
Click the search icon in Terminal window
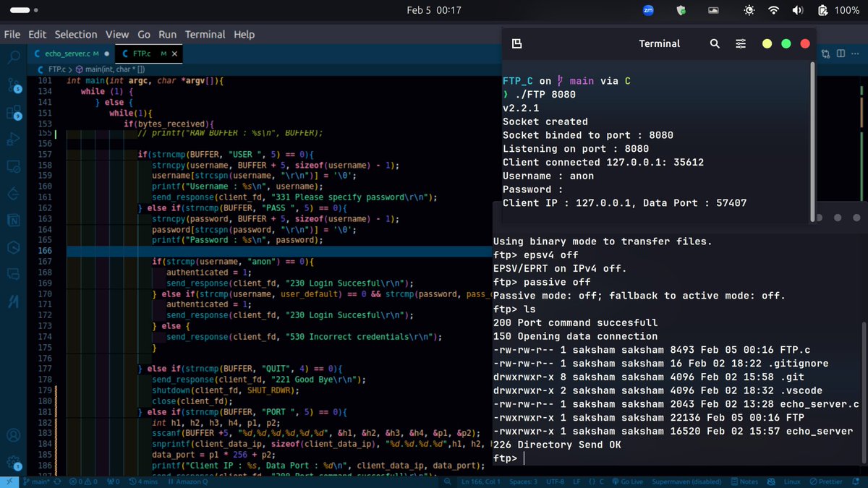coord(715,43)
